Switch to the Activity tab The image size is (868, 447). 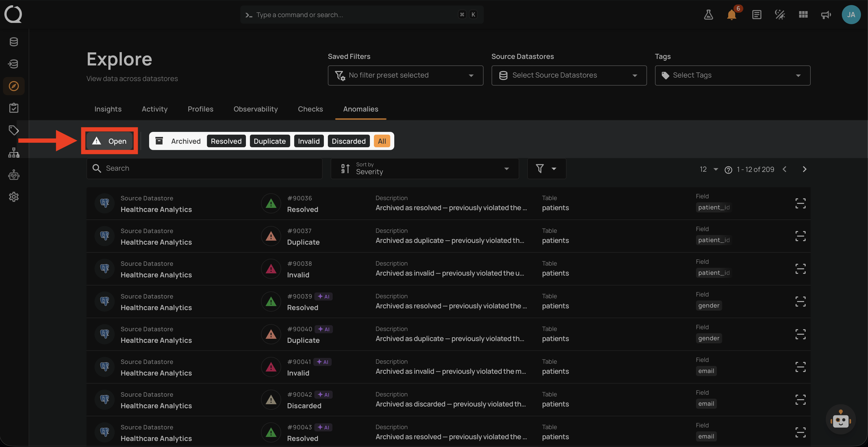(155, 109)
